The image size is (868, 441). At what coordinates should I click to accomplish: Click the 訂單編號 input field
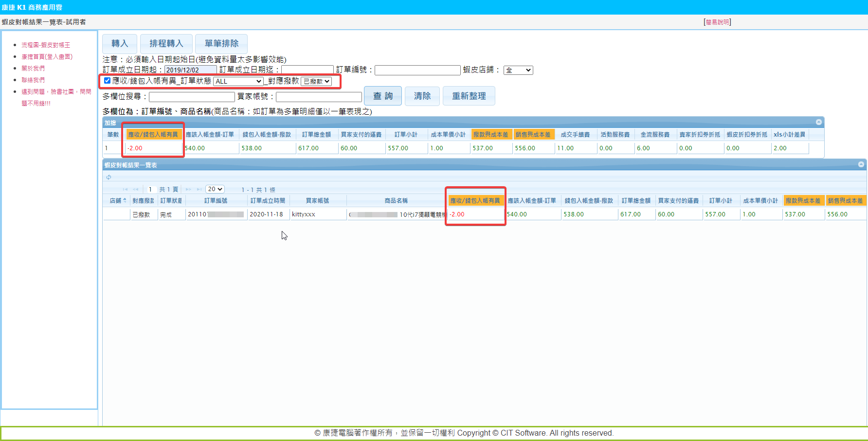coord(417,70)
